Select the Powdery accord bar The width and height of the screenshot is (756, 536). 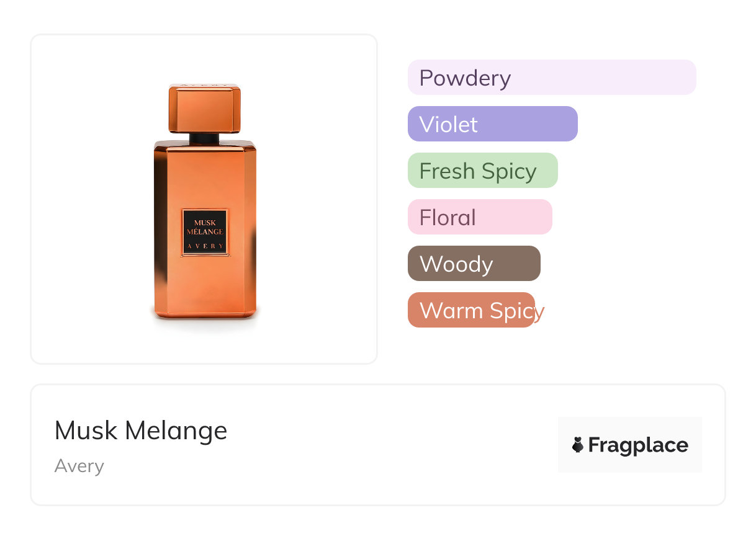click(x=551, y=78)
